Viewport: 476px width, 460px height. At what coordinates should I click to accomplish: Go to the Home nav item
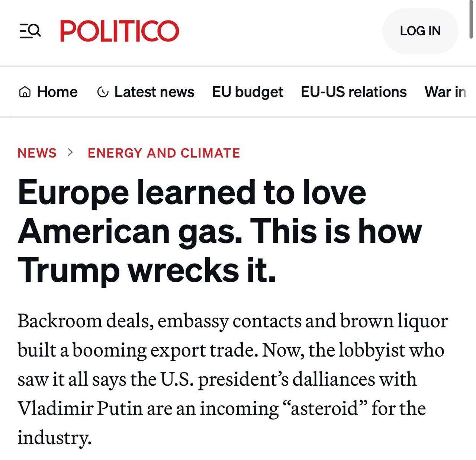[x=57, y=92]
